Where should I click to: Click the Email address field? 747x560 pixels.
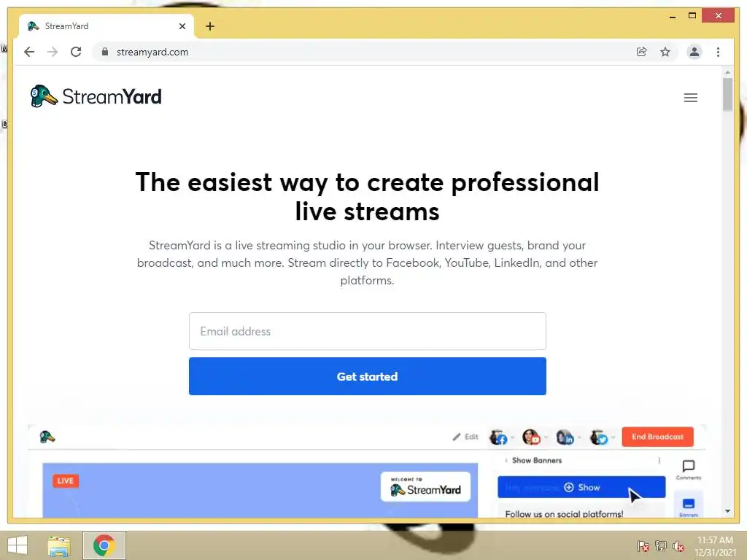[368, 331]
